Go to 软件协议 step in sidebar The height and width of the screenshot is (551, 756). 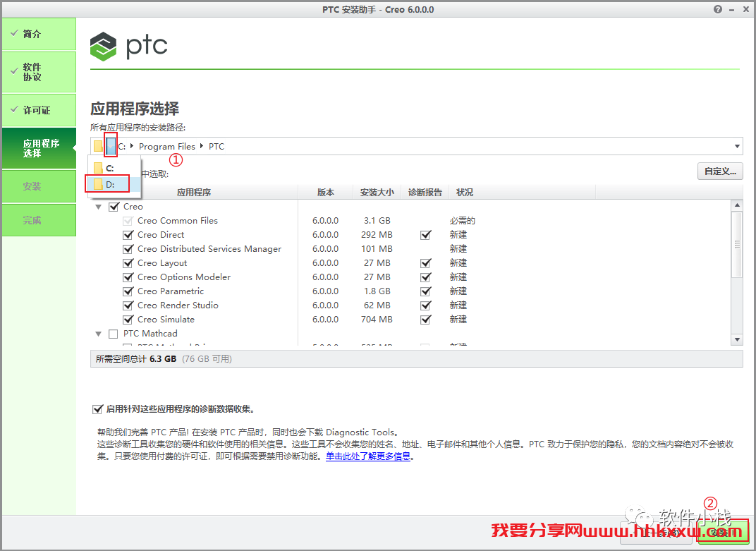coord(39,72)
